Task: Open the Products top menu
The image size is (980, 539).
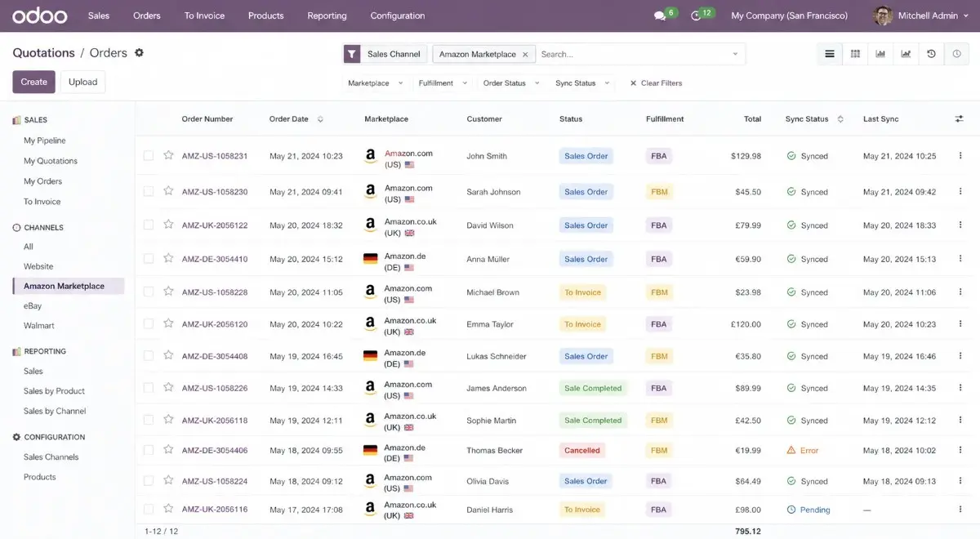Action: [266, 16]
